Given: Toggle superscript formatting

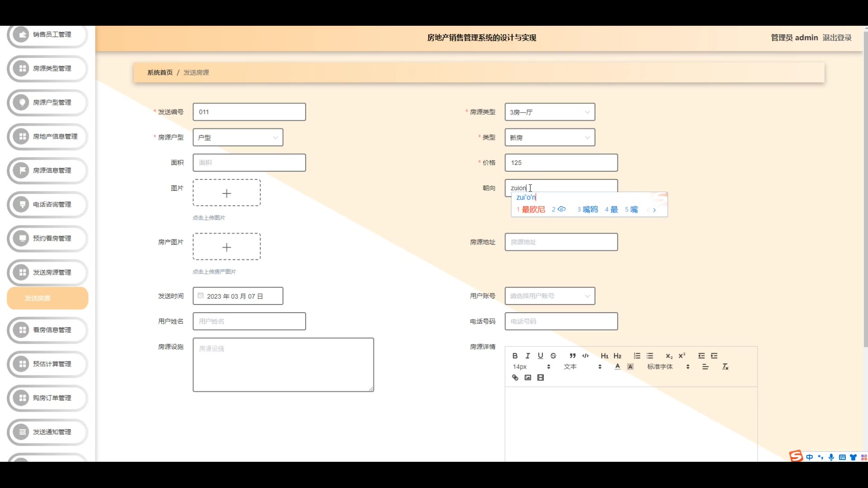Looking at the screenshot, I should tap(682, 356).
